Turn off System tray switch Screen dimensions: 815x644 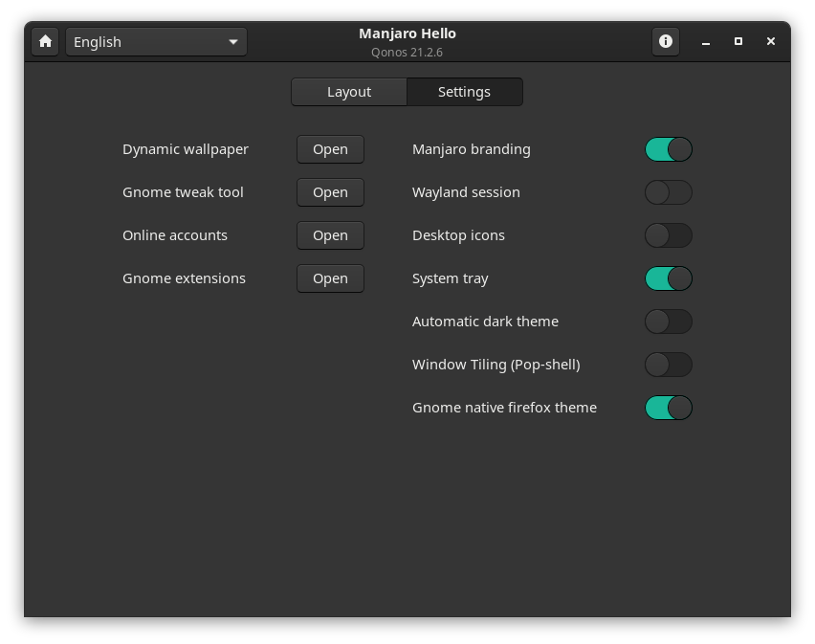[x=668, y=278]
